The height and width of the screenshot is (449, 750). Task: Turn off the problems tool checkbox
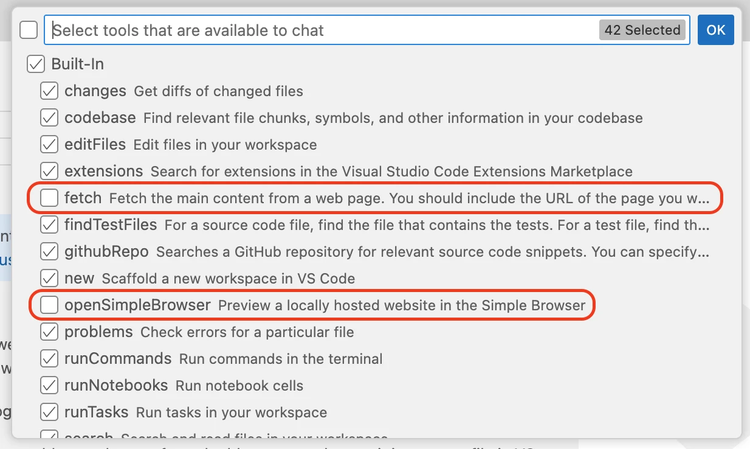[x=49, y=331]
